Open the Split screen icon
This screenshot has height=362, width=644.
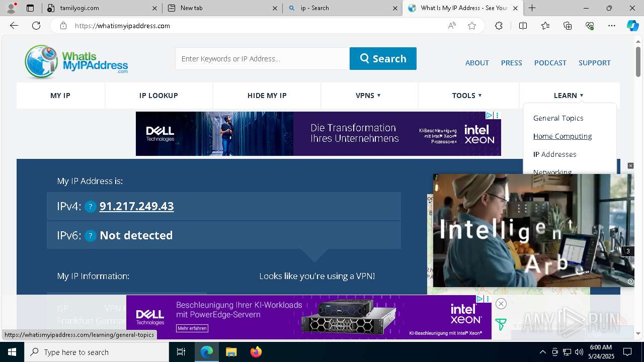point(523,26)
